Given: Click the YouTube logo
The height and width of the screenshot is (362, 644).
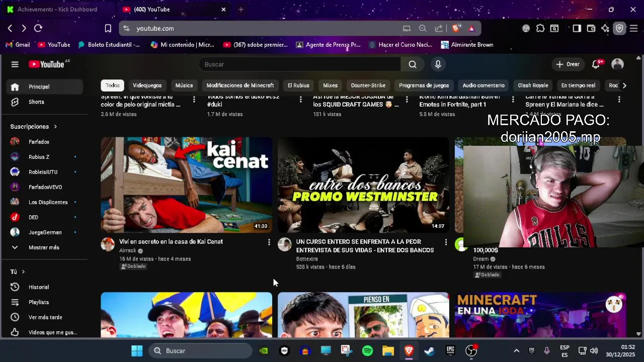Looking at the screenshot, I should tap(47, 64).
